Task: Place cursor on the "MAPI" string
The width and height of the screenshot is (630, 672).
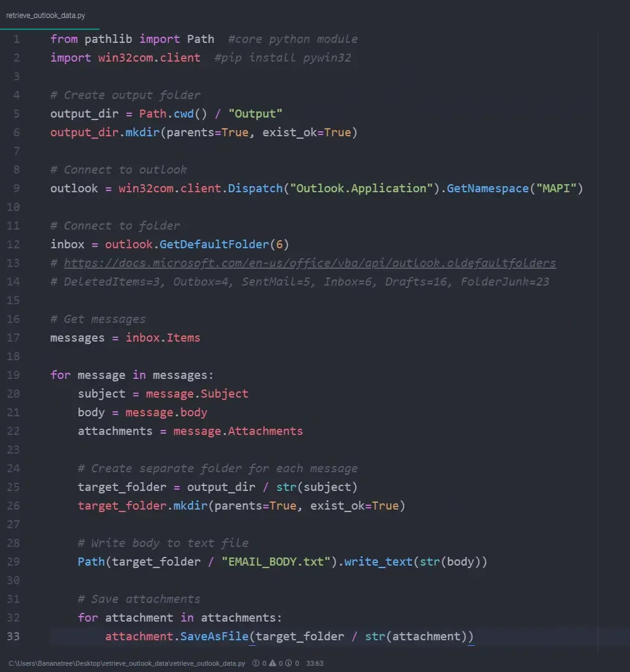Action: tap(556, 189)
